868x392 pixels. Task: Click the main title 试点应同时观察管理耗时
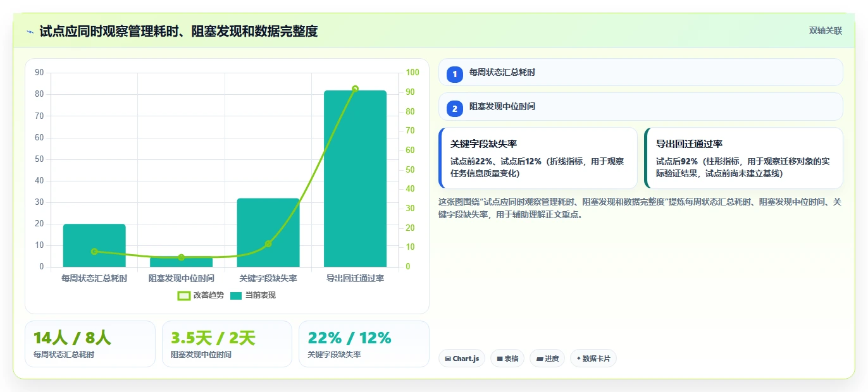(x=179, y=31)
